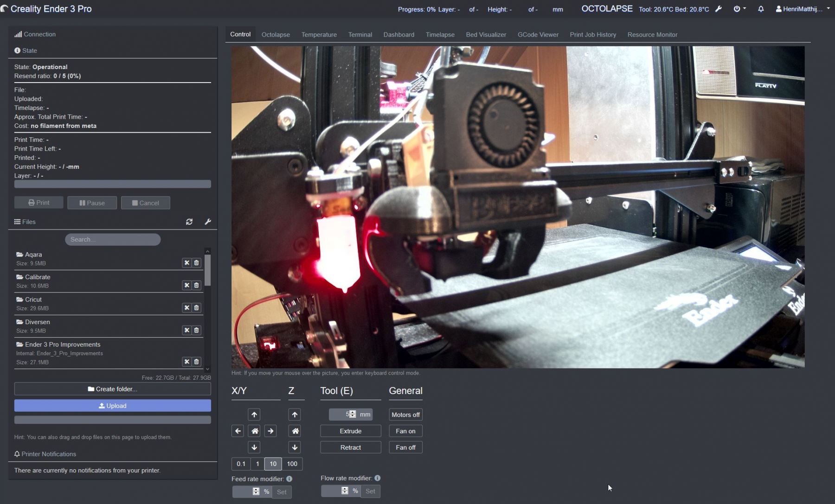
Task: Click the file Search field
Action: click(x=113, y=240)
